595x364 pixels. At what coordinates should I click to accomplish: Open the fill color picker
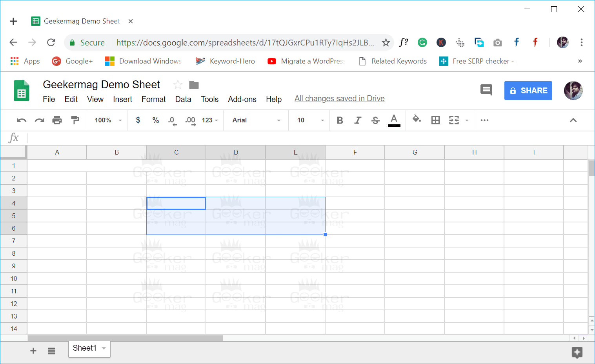[417, 120]
